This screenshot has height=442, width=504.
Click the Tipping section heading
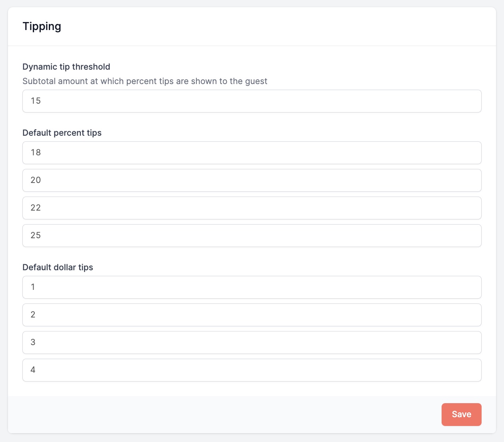[x=42, y=26]
